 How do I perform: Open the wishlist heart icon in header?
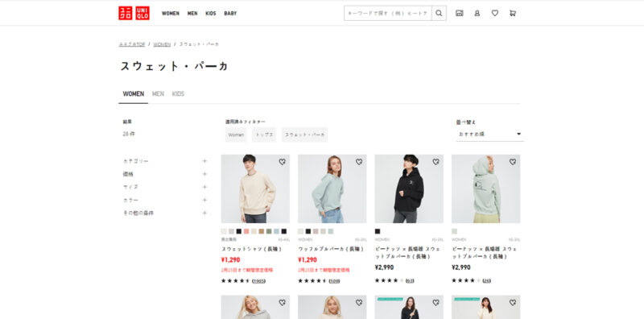495,13
